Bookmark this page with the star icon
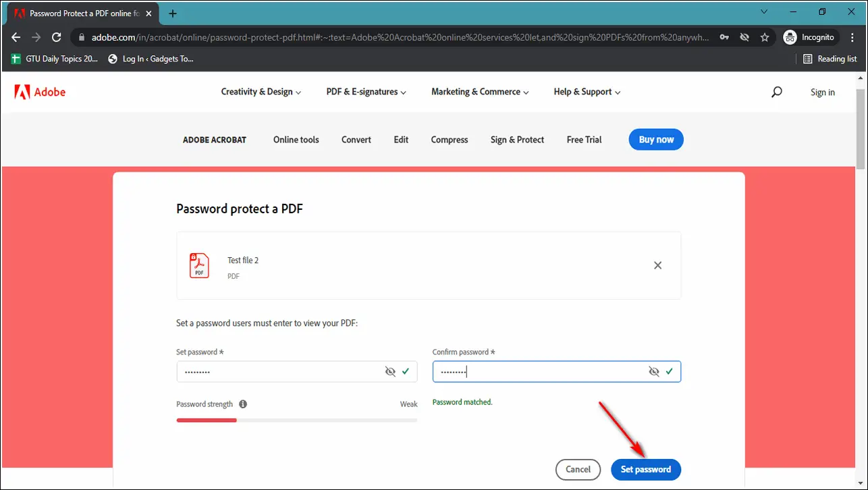Image resolution: width=868 pixels, height=490 pixels. point(765,38)
